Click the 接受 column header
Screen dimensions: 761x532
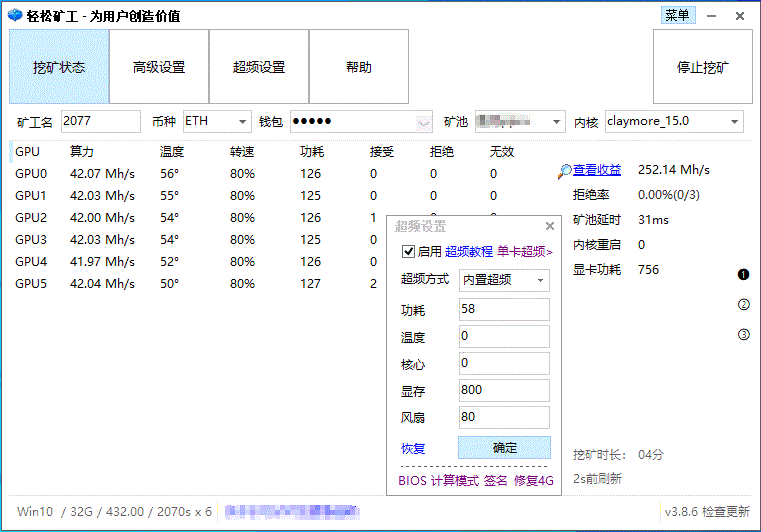(381, 151)
